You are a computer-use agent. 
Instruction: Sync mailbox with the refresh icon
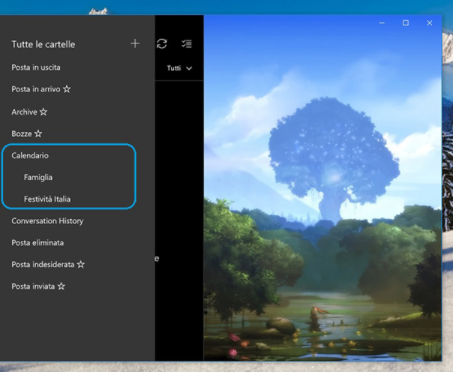pos(162,44)
